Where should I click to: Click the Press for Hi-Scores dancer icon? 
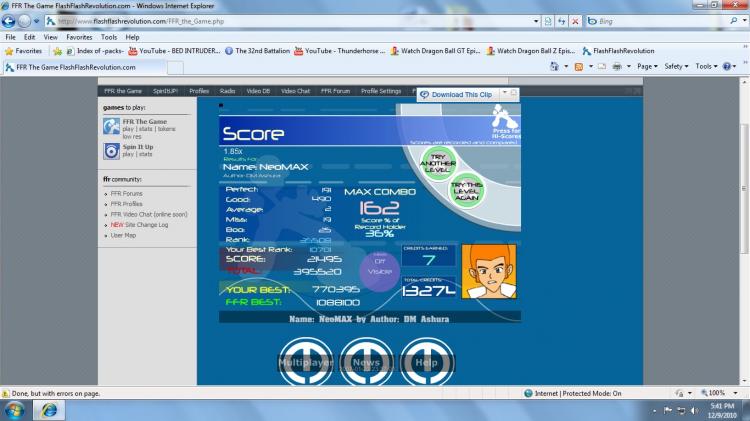(x=505, y=122)
